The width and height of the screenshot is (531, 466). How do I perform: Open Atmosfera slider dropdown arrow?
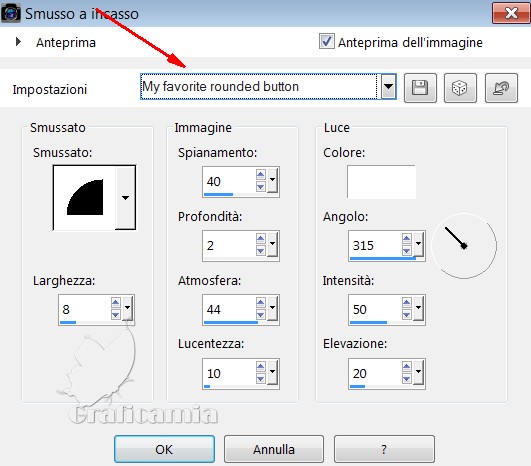tap(272, 308)
